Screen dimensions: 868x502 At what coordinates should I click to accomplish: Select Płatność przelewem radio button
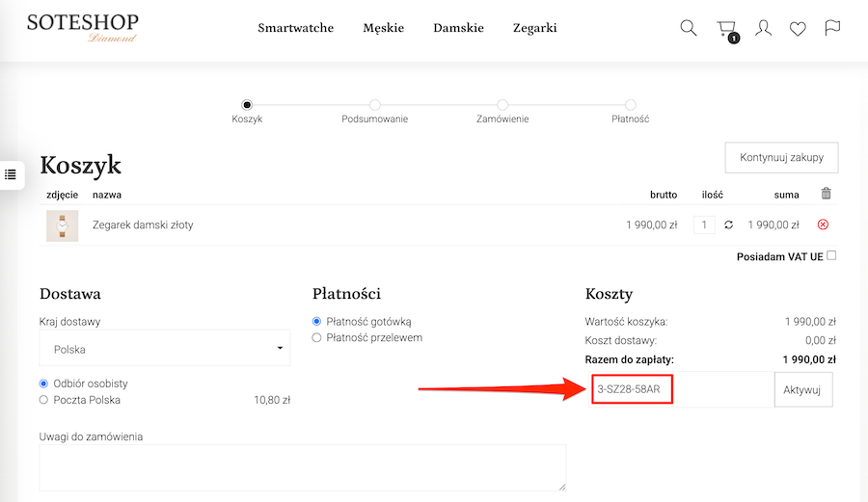tap(316, 338)
